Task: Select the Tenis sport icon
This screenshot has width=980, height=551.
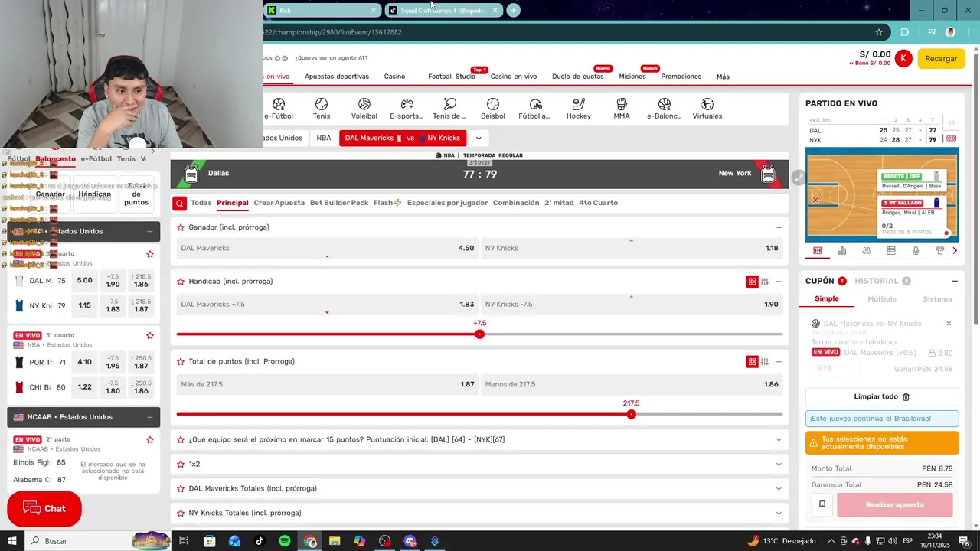Action: point(322,103)
